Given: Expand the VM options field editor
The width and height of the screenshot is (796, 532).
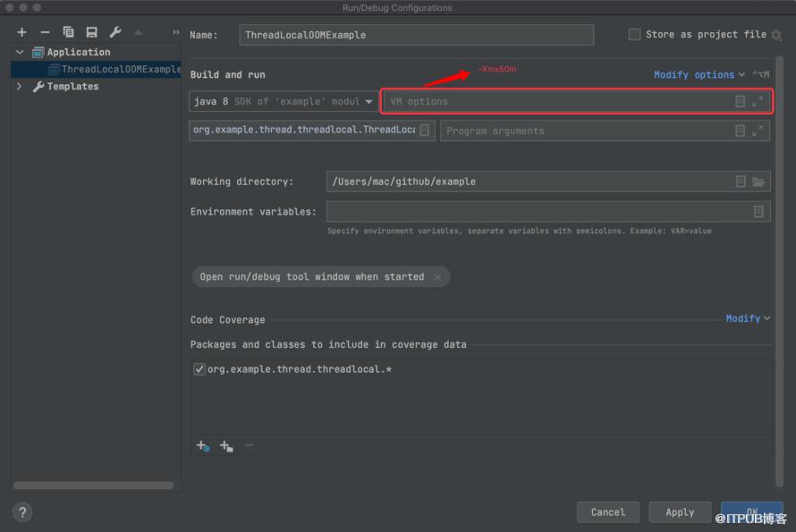Looking at the screenshot, I should pyautogui.click(x=758, y=102).
